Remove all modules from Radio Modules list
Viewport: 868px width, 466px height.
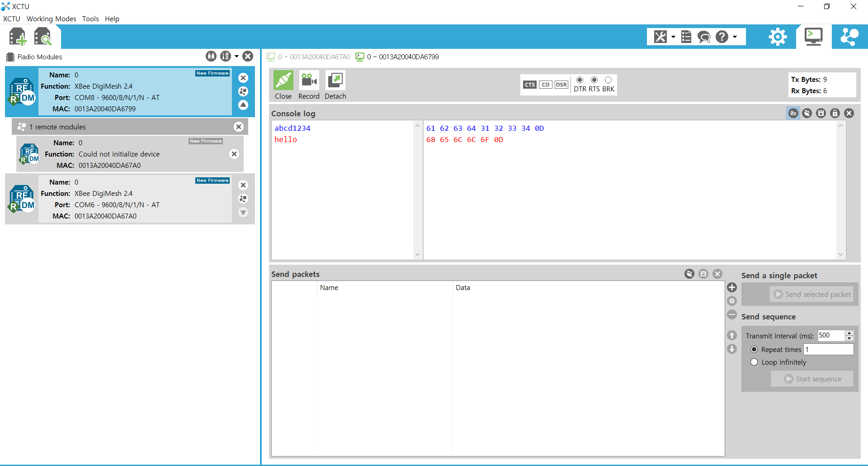pyautogui.click(x=248, y=56)
